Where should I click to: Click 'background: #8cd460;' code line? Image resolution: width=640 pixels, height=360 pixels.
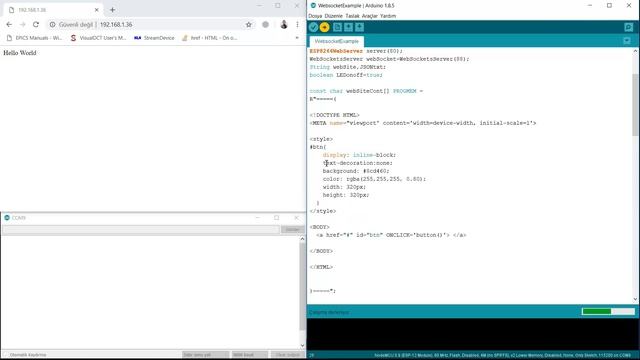(x=356, y=171)
